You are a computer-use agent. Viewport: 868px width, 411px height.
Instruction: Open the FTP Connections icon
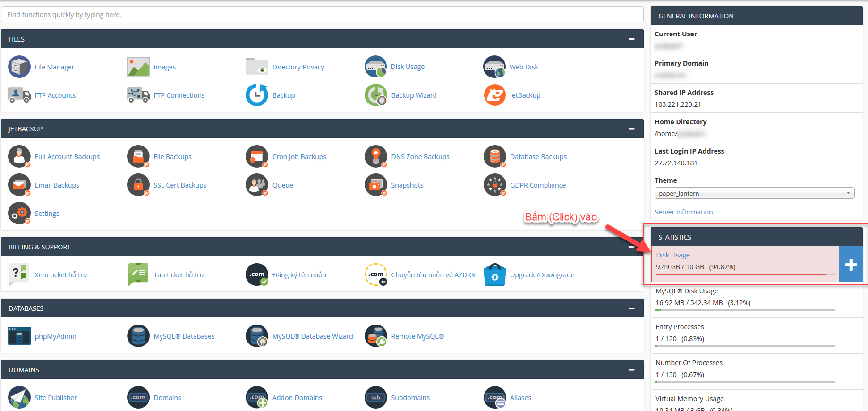pyautogui.click(x=138, y=95)
